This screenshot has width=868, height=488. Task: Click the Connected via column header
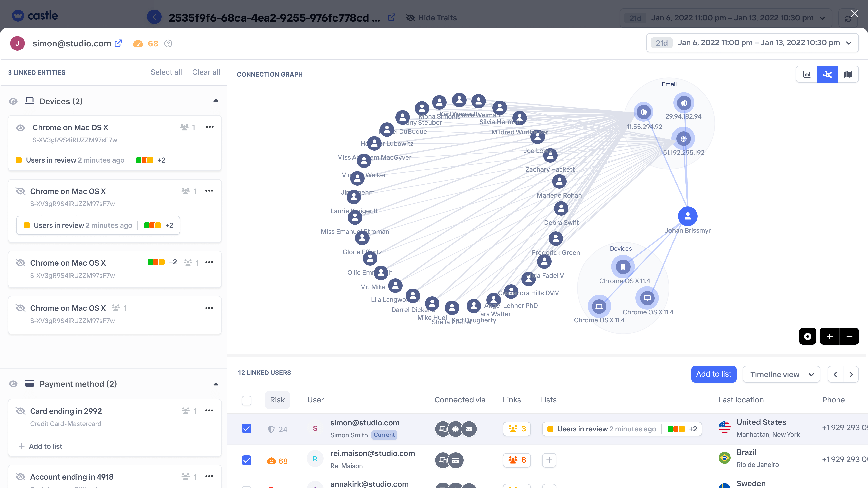click(x=460, y=400)
